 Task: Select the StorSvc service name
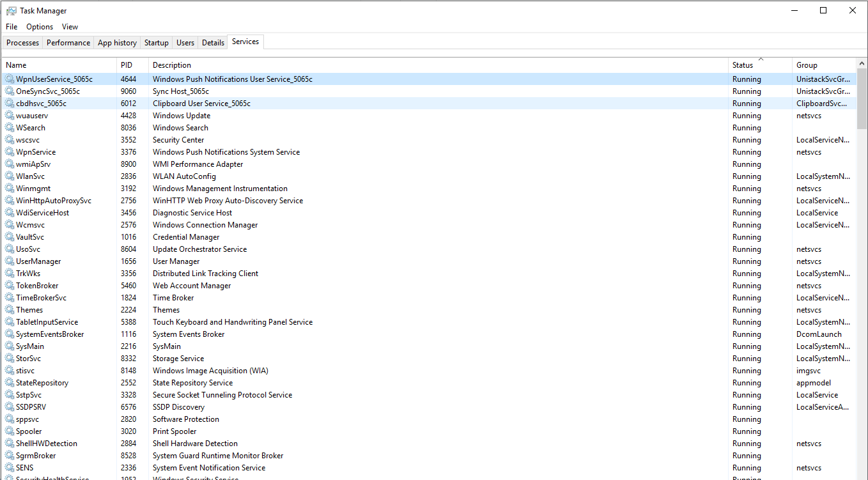28,359
